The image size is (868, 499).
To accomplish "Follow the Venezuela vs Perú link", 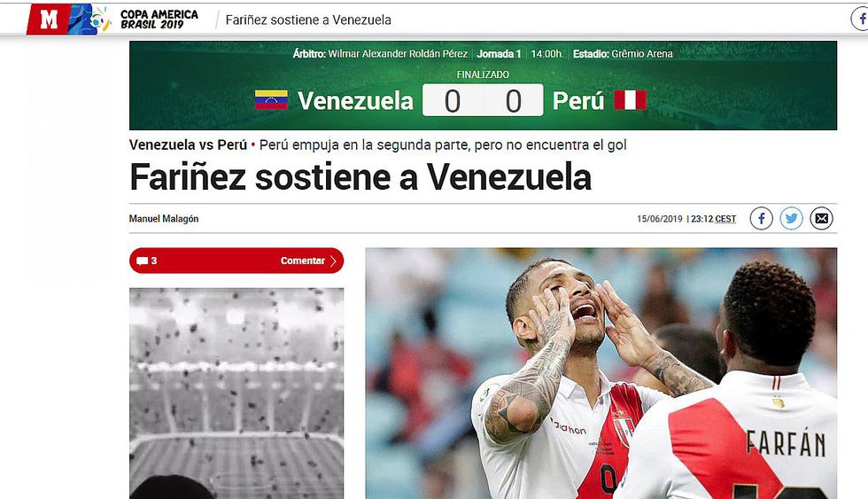I will coord(188,145).
